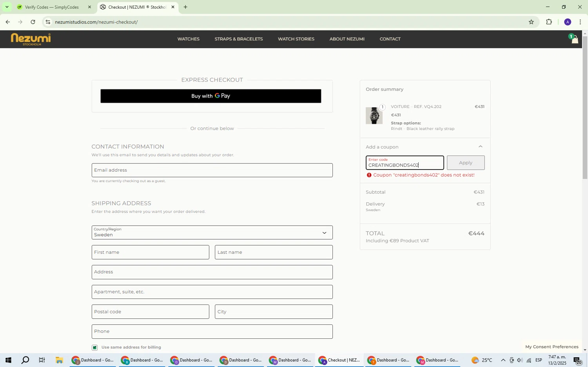Toggle Use same address for billing
Screen dimensions: 588x367
(94, 347)
